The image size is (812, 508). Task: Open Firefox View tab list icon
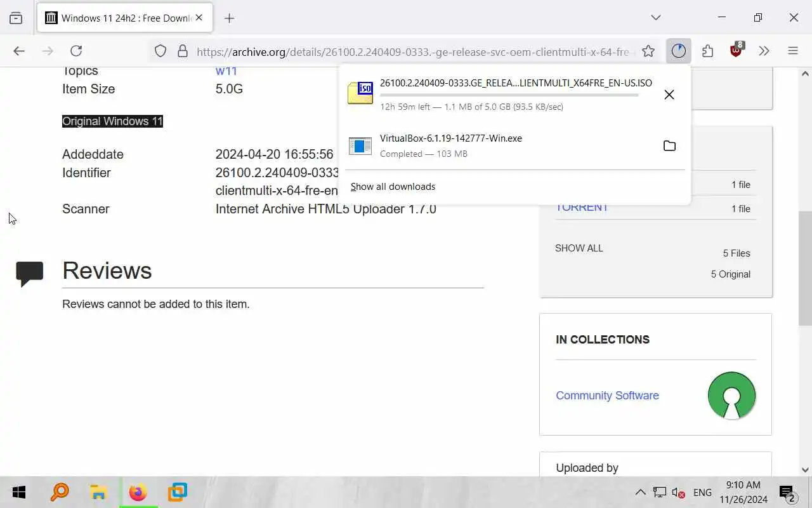tap(16, 18)
